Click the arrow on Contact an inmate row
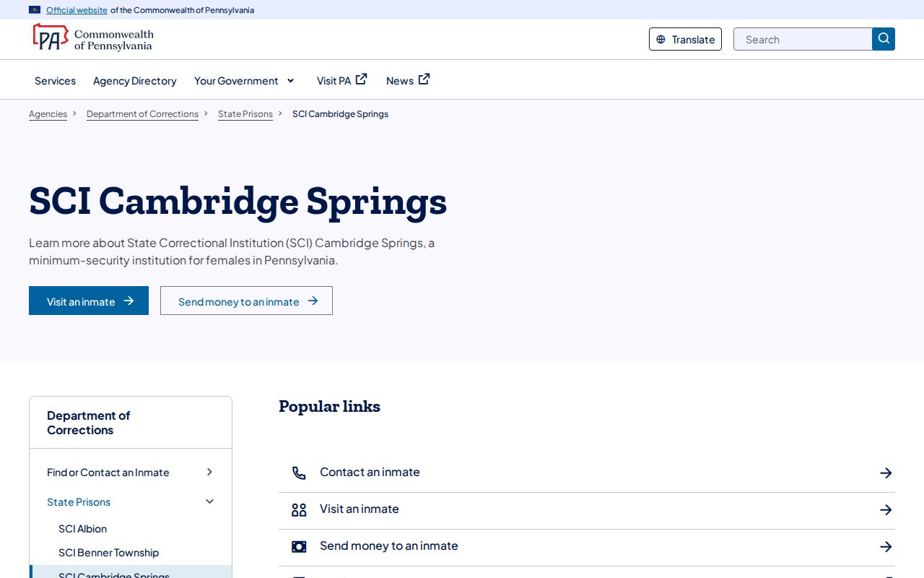 coord(886,473)
